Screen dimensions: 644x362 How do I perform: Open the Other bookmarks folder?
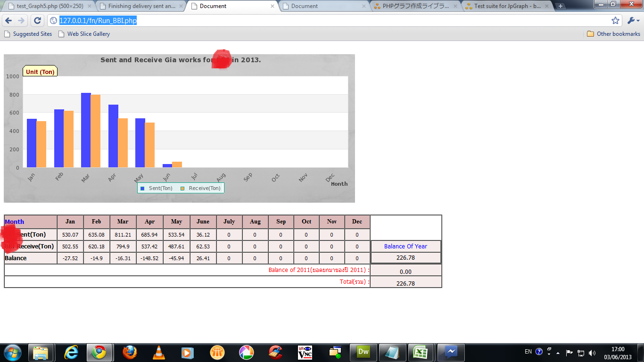(x=613, y=34)
